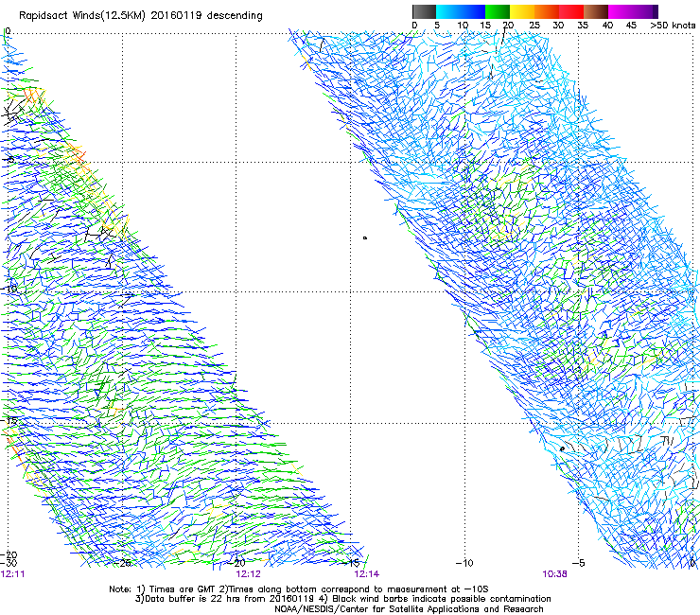Click the '-10' latitude label on left axis
700x615 pixels.
10,289
